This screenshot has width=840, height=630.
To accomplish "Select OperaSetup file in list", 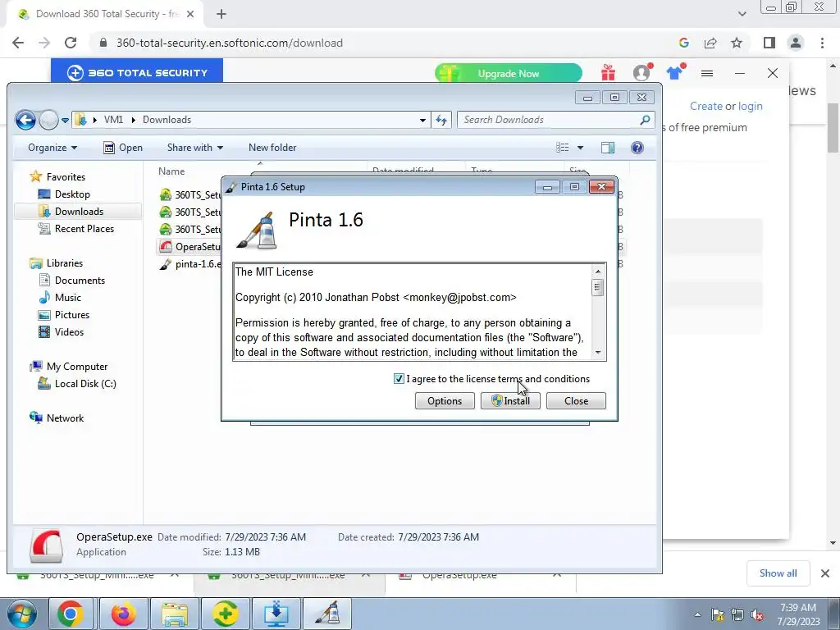I will tap(190, 246).
